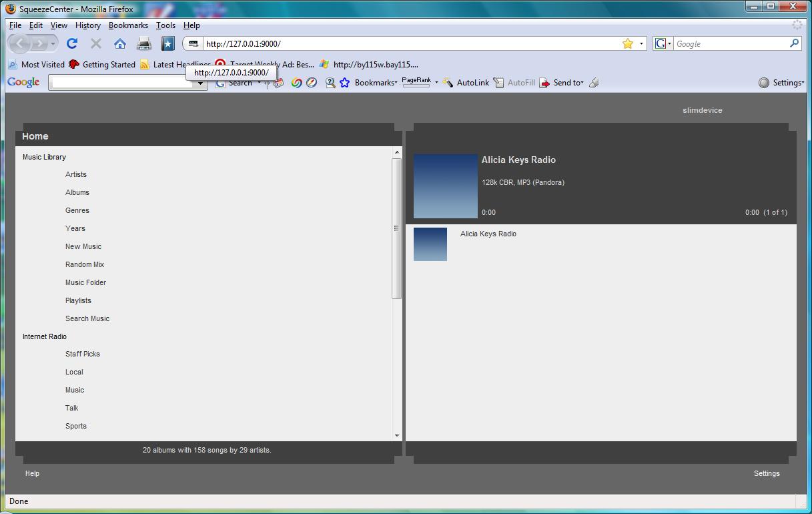Click the Home panel scrollbar down arrow
812x514 pixels.
(397, 435)
